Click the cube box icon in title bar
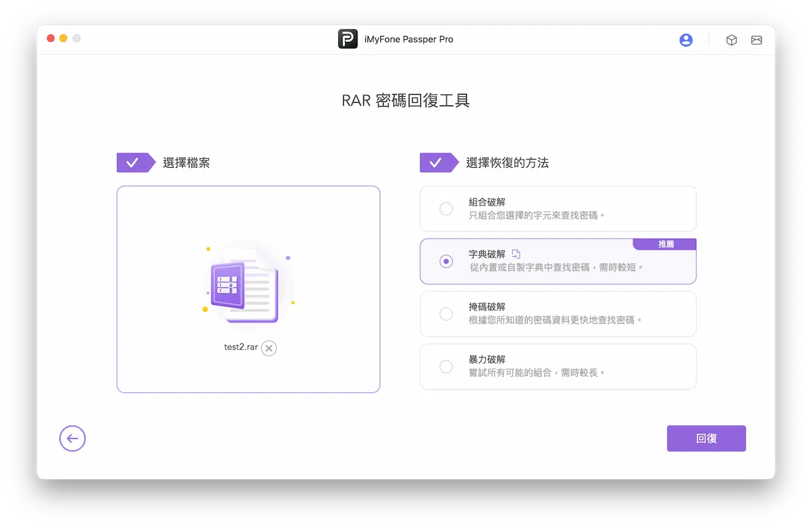 tap(731, 40)
